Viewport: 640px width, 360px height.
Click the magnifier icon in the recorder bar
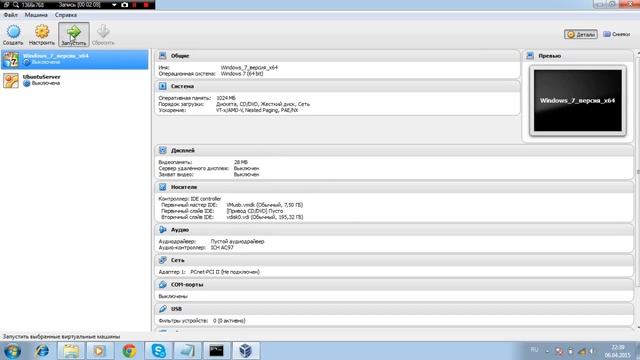tap(16, 5)
